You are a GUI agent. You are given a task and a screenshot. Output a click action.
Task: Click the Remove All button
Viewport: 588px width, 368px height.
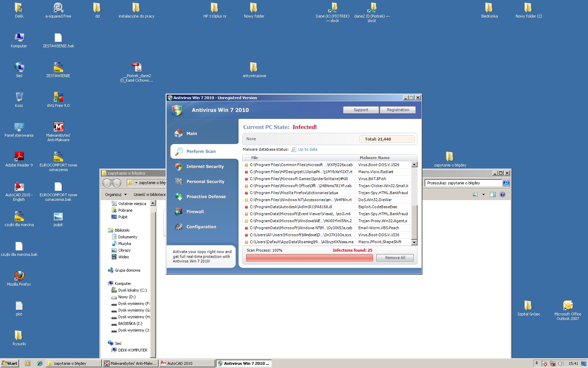click(x=395, y=258)
